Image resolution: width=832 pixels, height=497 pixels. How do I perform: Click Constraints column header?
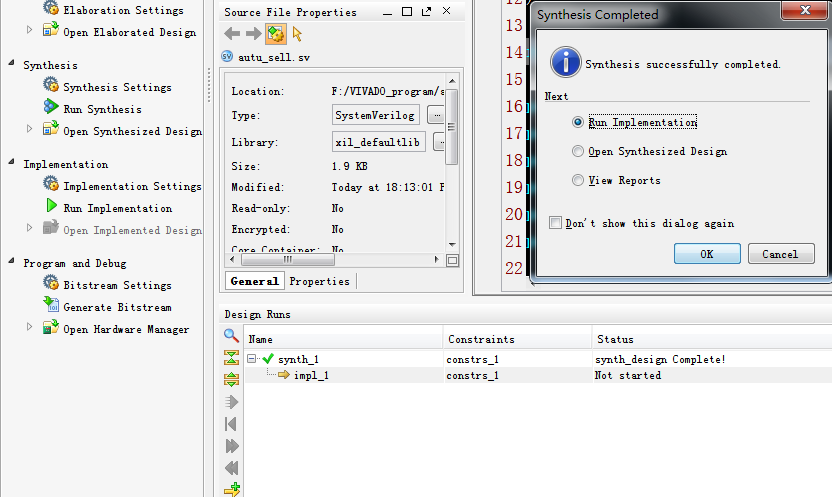(x=517, y=339)
